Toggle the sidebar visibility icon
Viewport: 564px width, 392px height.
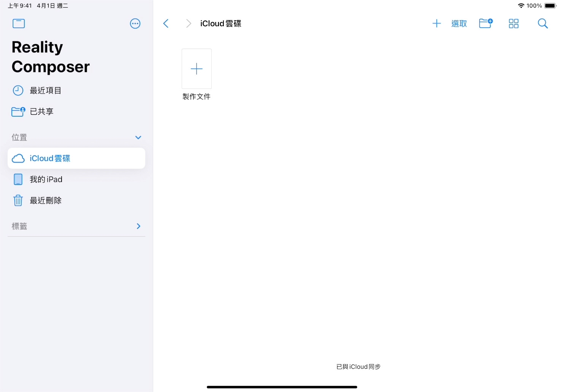click(x=19, y=24)
